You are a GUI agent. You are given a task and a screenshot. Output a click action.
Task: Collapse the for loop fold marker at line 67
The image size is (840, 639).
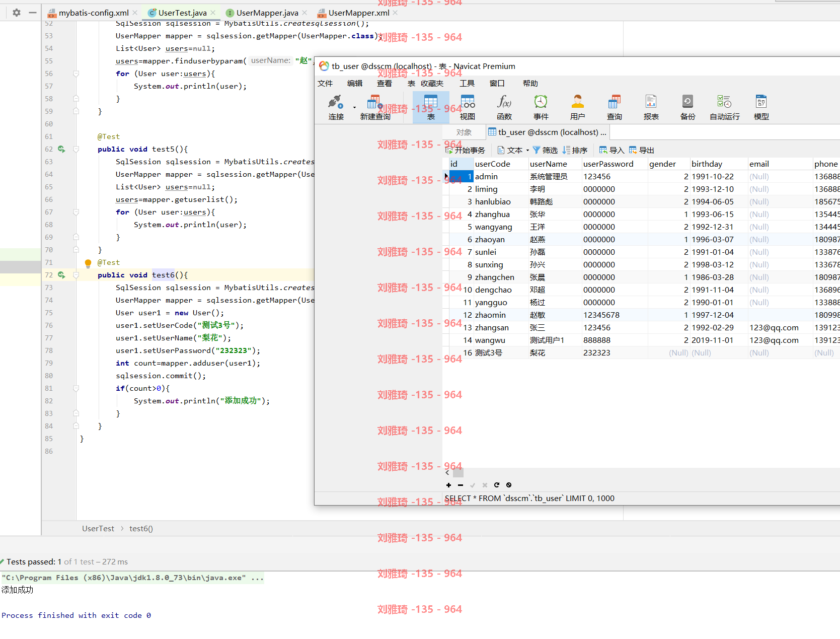[76, 212]
